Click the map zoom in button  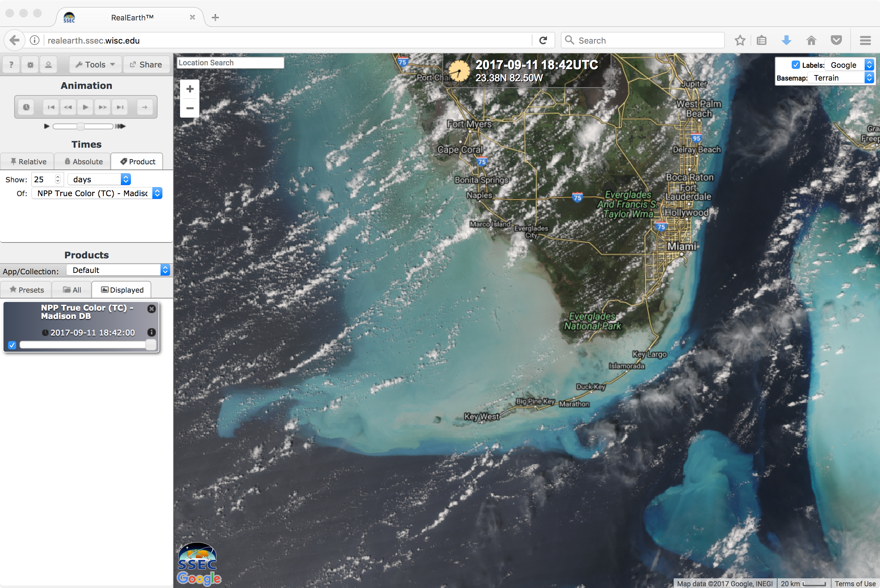pos(190,89)
